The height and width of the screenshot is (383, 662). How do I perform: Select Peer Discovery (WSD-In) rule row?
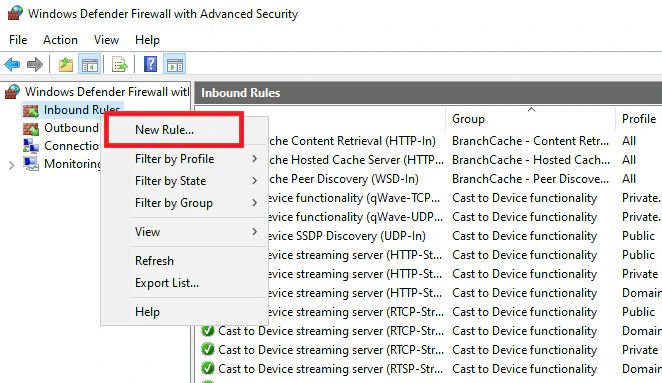tap(464, 179)
